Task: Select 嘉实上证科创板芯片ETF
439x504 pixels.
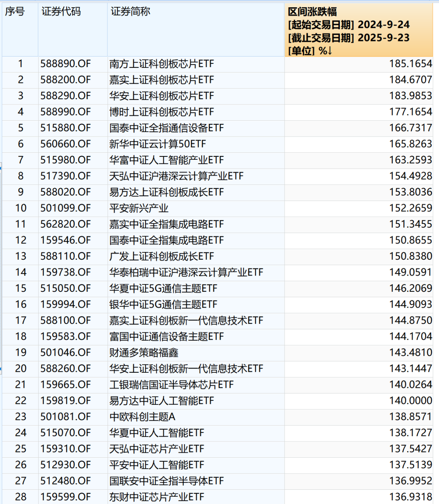Action: coord(161,80)
